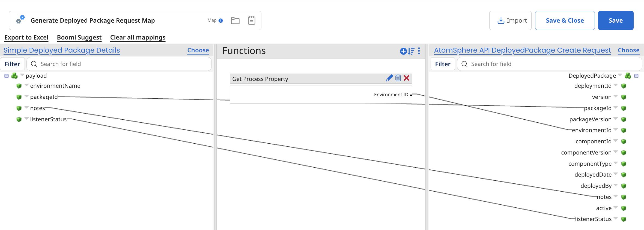644x230 pixels.
Task: Choose a different destination profile
Action: coord(628,50)
